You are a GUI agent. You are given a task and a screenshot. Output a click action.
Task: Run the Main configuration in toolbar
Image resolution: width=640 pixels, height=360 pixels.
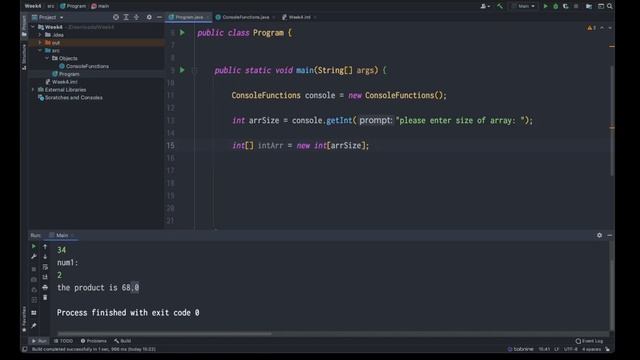545,6
